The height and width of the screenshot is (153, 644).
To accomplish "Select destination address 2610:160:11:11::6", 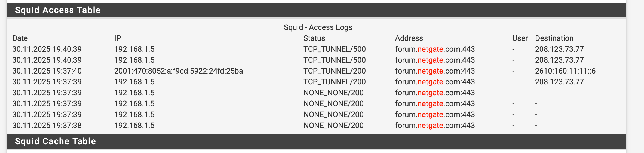I will coord(565,71).
